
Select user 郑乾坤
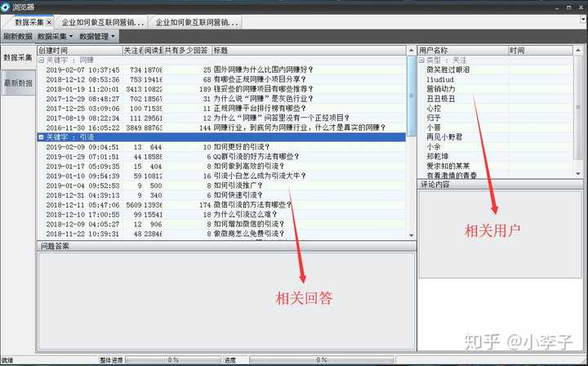(x=437, y=156)
